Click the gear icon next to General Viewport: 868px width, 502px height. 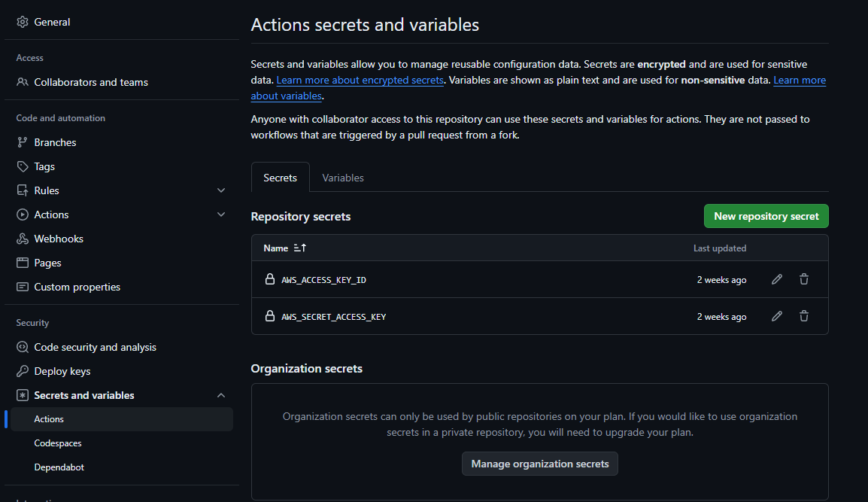tap(23, 22)
